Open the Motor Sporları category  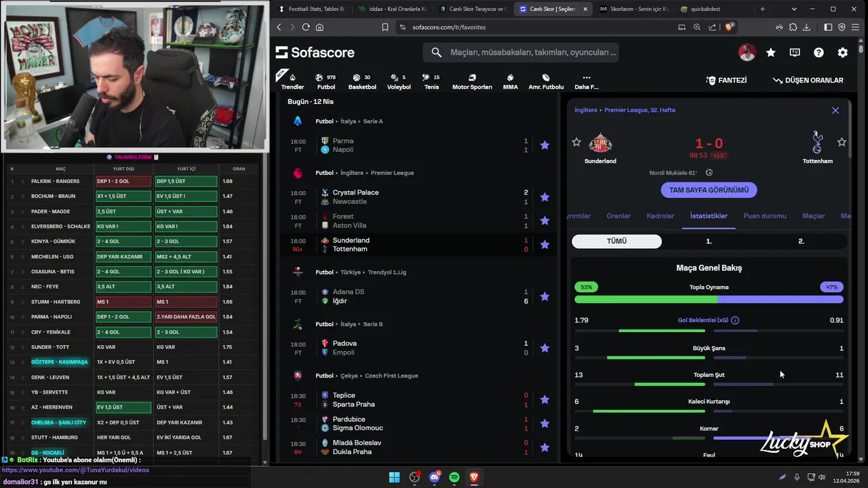pyautogui.click(x=472, y=81)
